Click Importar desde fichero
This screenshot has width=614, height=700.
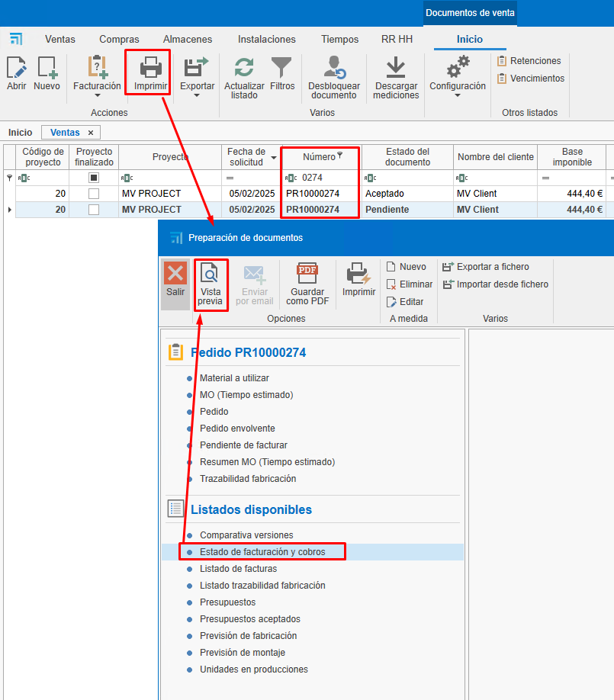[496, 284]
